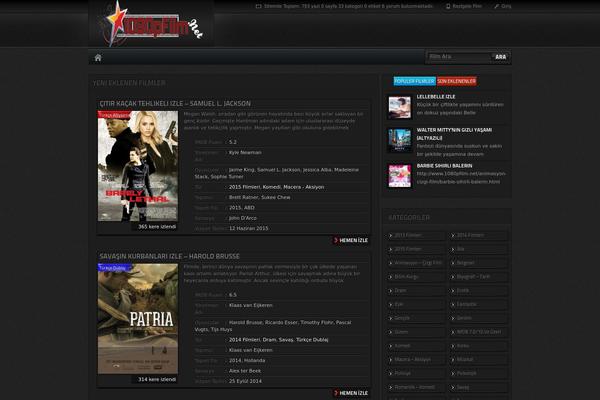This screenshot has width=600, height=400.
Task: Open the IMDB 7.0 ve Üzeri category
Action: tap(478, 332)
